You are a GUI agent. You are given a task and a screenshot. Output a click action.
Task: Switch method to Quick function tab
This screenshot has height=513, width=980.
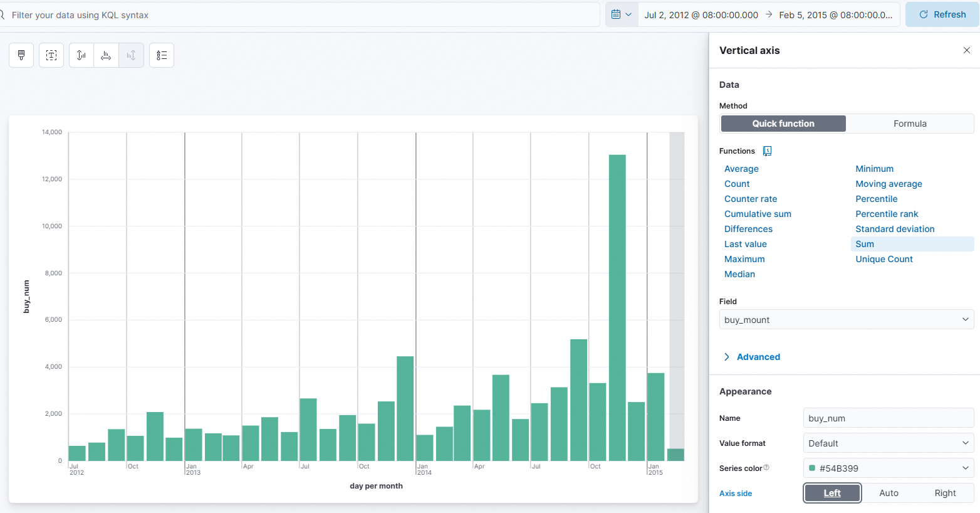(783, 124)
